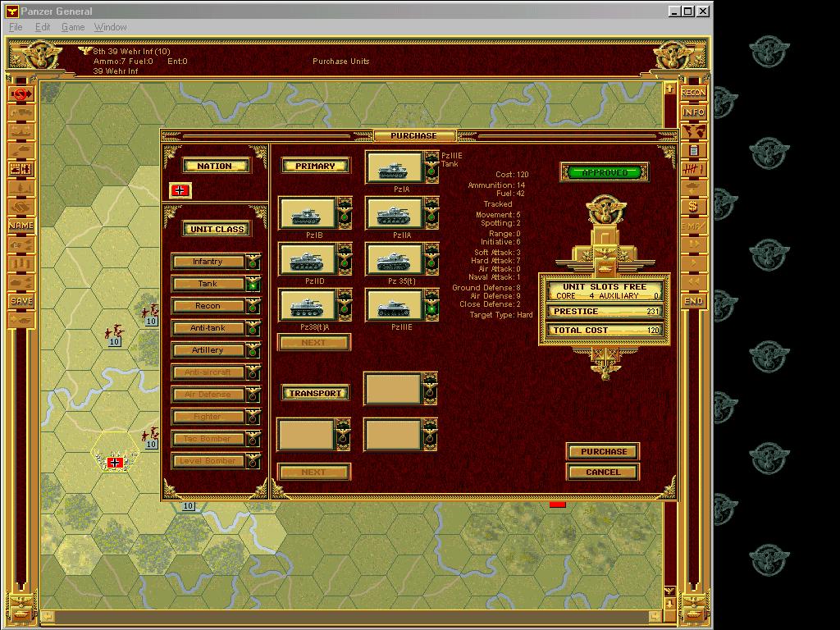Click the dollar sign prestige icon
The width and height of the screenshot is (840, 630).
[693, 207]
